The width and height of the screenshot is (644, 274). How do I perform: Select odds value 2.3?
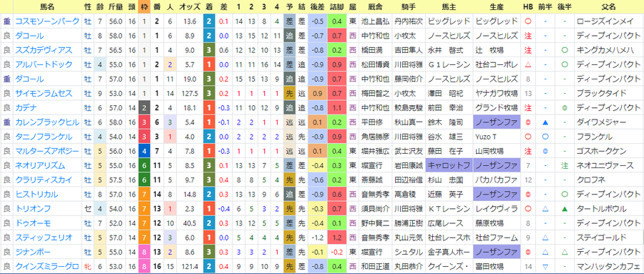[x=190, y=208]
